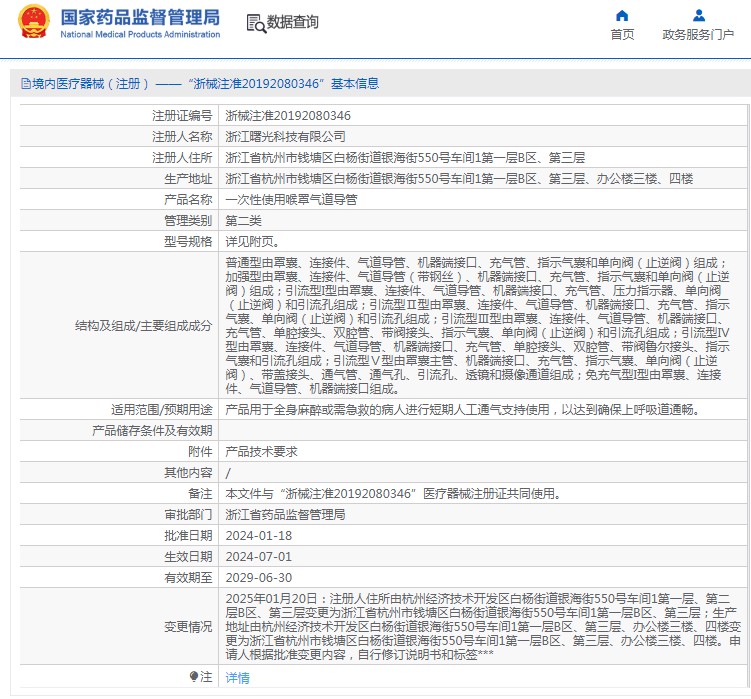Click 详见附页。 specification value
This screenshot has height=699, width=751.
[x=252, y=242]
